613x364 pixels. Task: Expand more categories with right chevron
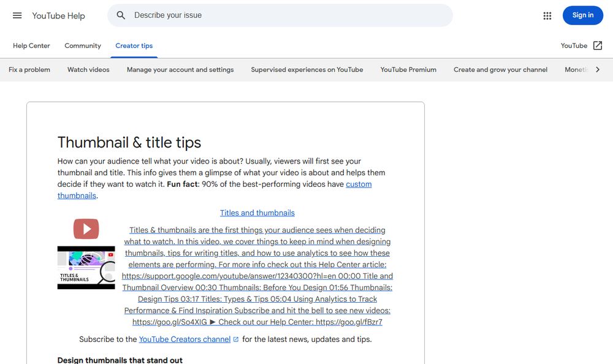point(597,70)
